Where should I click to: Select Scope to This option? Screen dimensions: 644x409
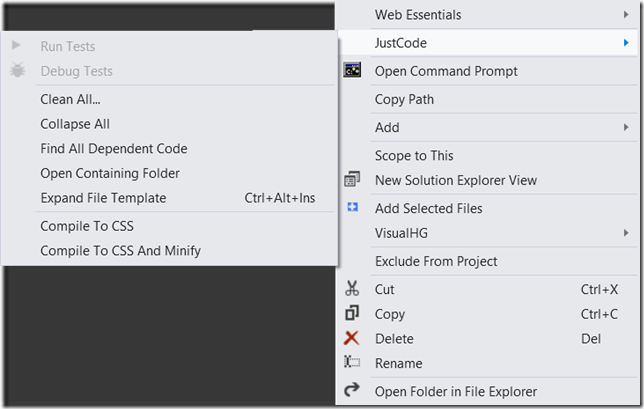tap(413, 155)
